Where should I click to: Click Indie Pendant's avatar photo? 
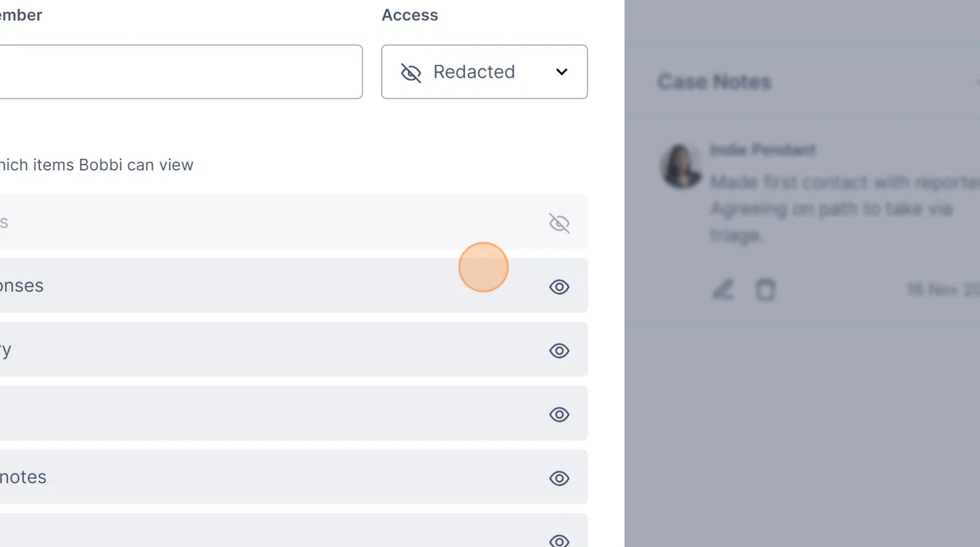click(682, 167)
